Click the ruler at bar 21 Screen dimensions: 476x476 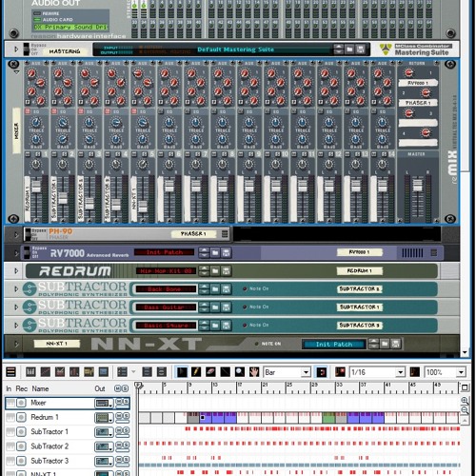[x=265, y=385]
